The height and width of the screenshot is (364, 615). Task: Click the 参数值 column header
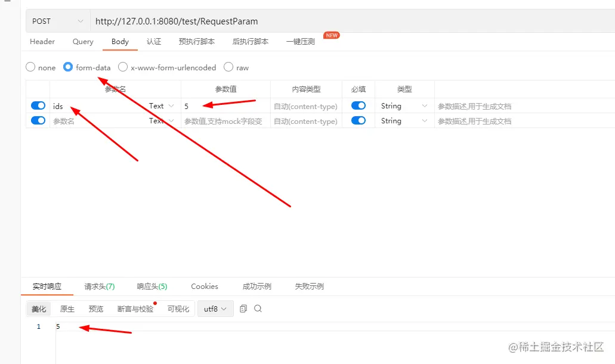pyautogui.click(x=225, y=89)
